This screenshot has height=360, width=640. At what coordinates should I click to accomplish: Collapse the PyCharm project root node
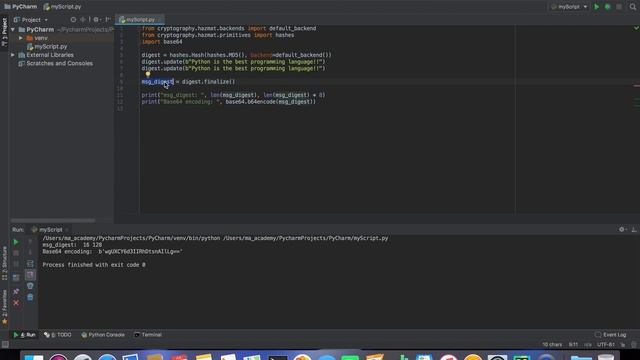coord(13,29)
